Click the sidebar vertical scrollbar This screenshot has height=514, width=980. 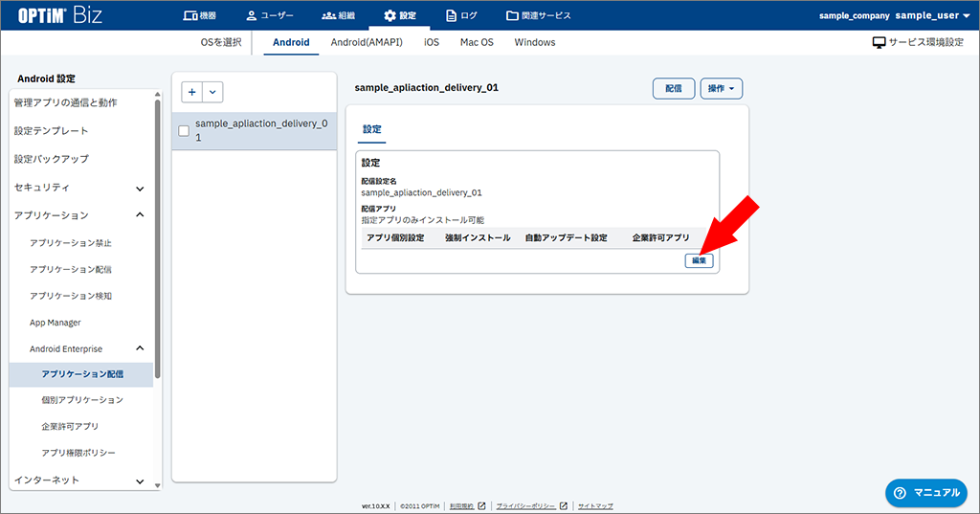coord(158,237)
